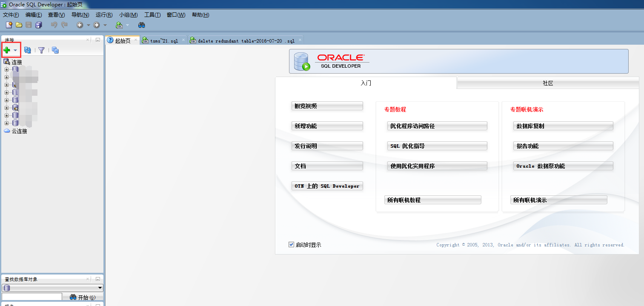The height and width of the screenshot is (306, 644).
Task: Open the 小组(M) menu
Action: click(x=128, y=15)
